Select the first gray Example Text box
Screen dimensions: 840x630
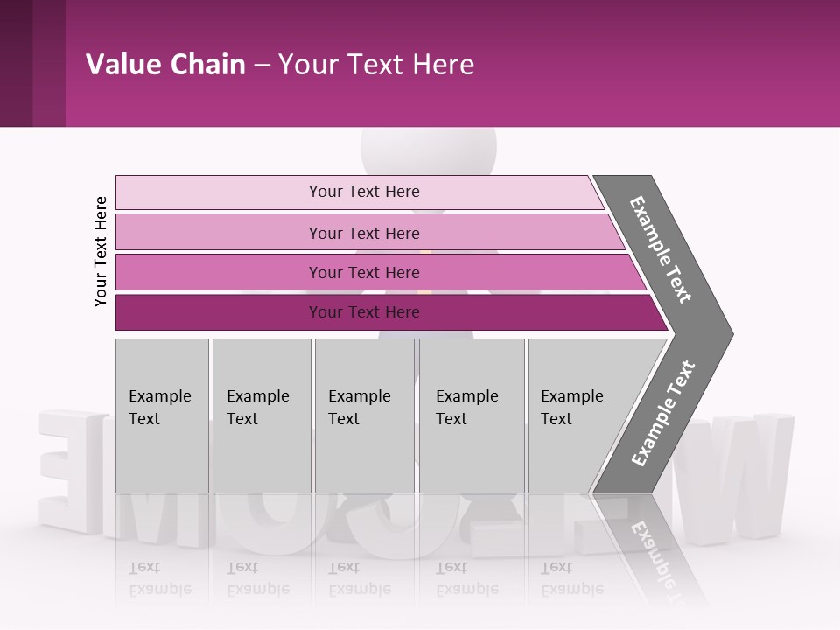click(163, 416)
